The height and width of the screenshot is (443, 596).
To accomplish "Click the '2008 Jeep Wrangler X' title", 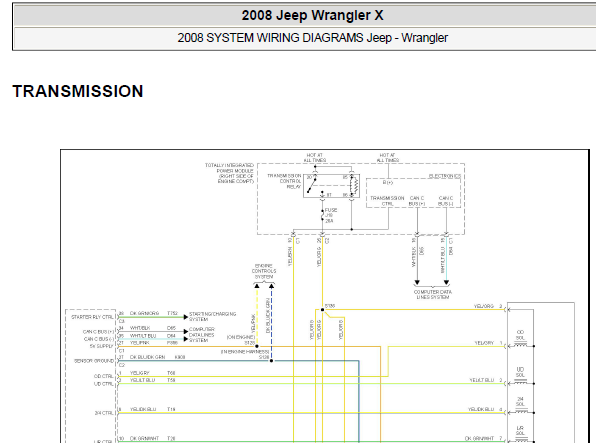I will pos(312,16).
